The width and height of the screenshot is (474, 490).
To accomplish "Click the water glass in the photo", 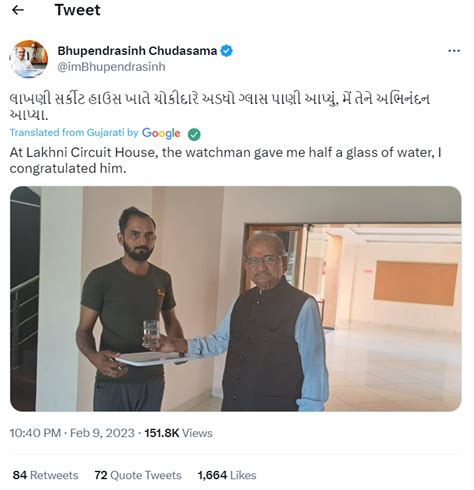I will point(151,335).
